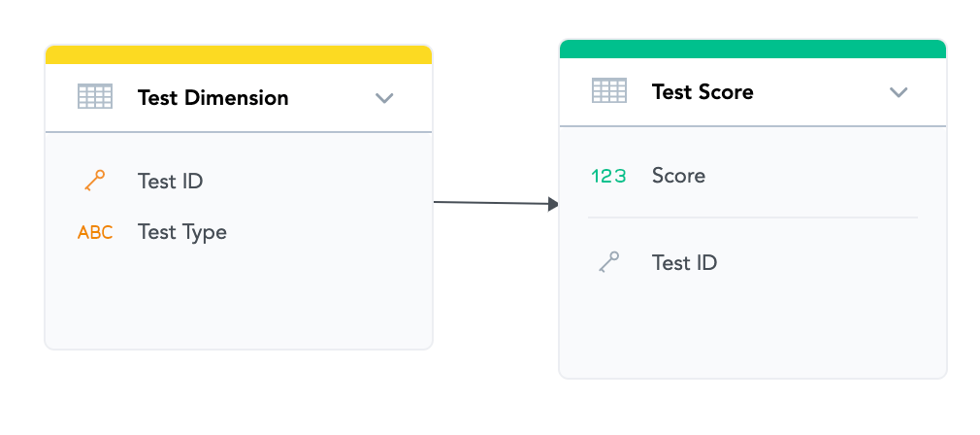This screenshot has width=980, height=435.
Task: Click the arrowhead pointing to Test Score
Action: [x=554, y=204]
